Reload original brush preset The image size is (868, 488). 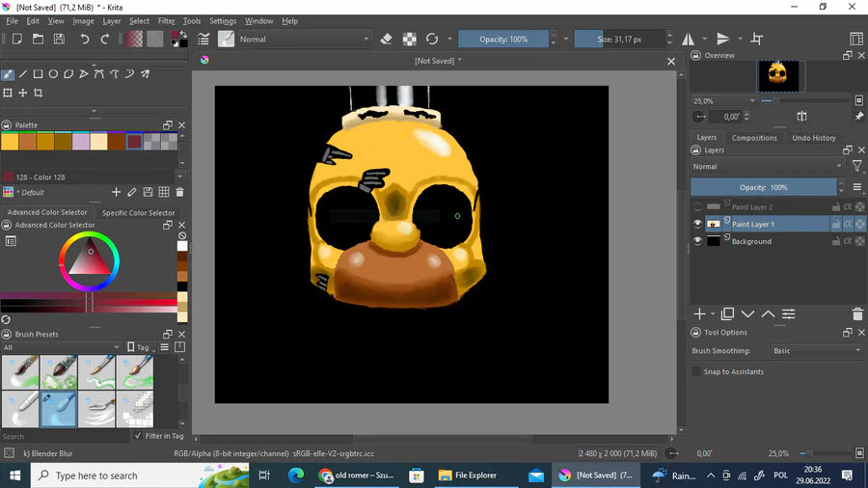tap(432, 39)
